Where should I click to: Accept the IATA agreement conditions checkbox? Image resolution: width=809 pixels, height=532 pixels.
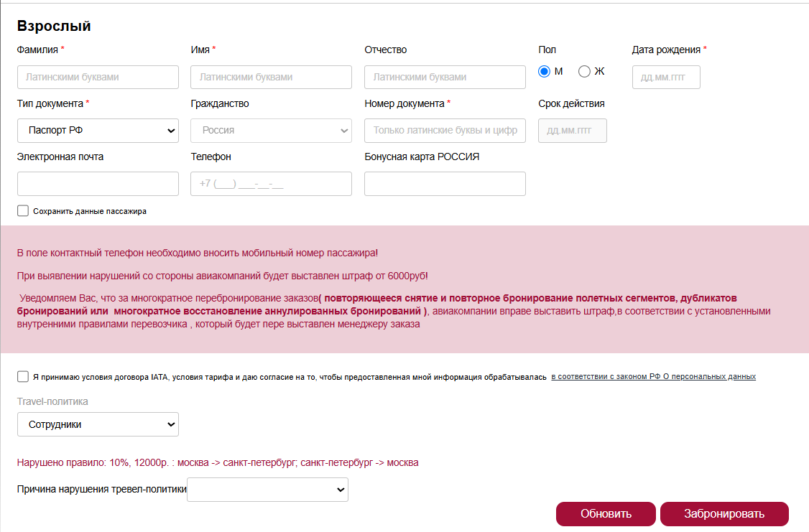tap(23, 376)
